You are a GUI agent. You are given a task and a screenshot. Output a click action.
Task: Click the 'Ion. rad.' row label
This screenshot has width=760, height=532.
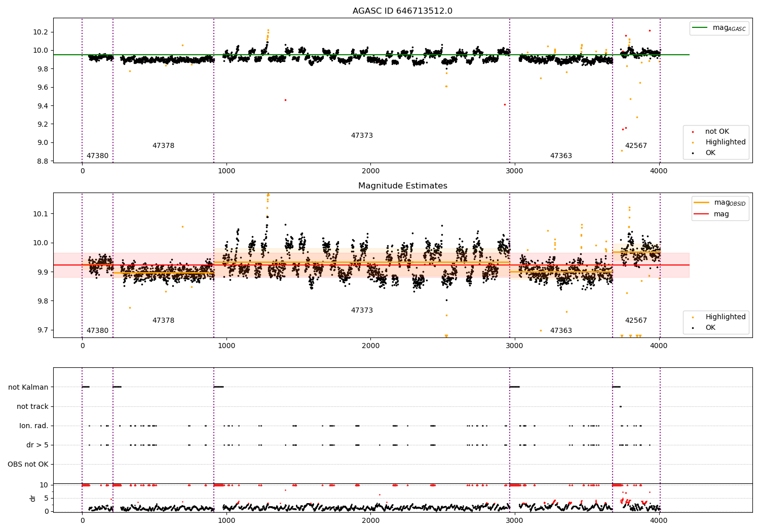34,426
